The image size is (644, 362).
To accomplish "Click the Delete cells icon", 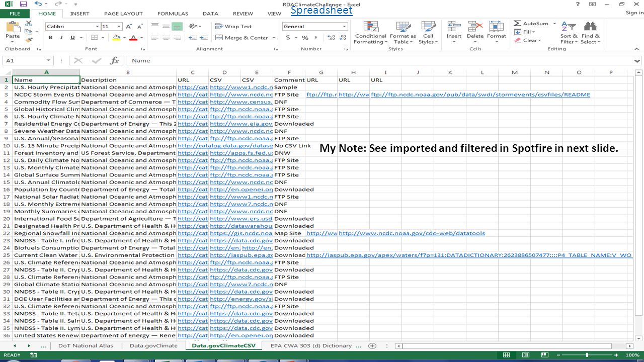I will pos(475,27).
